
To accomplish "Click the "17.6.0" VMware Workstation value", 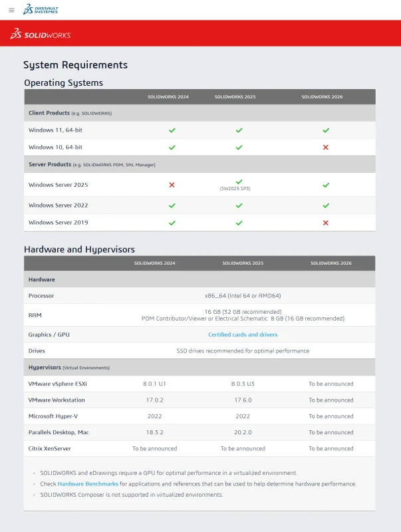I will pos(243,400).
